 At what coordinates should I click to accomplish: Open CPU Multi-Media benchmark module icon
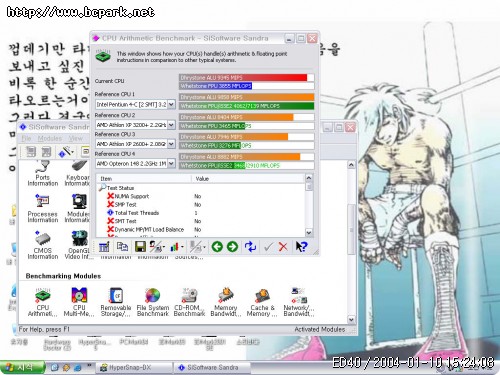(x=79, y=303)
